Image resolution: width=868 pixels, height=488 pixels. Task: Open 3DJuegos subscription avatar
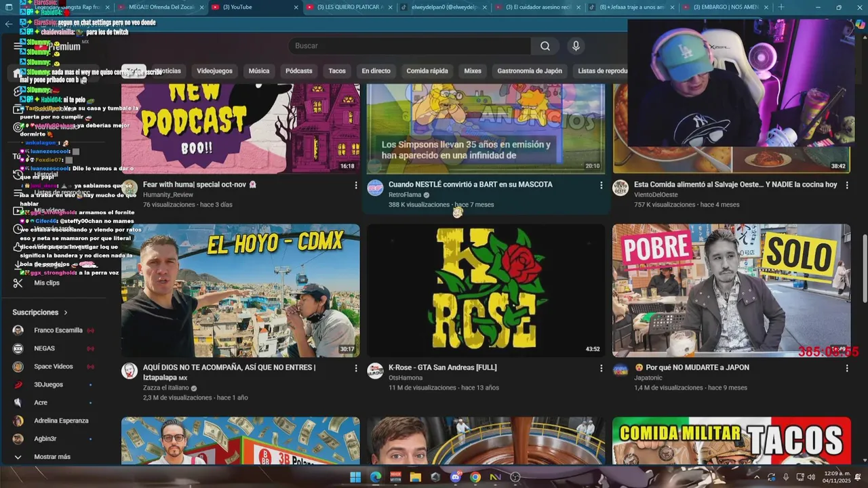(18, 384)
